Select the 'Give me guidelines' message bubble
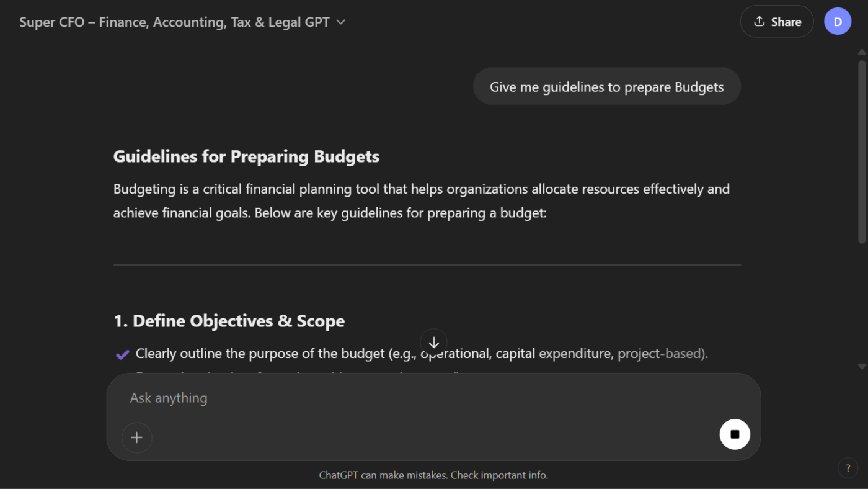Viewport: 868px width, 489px height. 606,87
